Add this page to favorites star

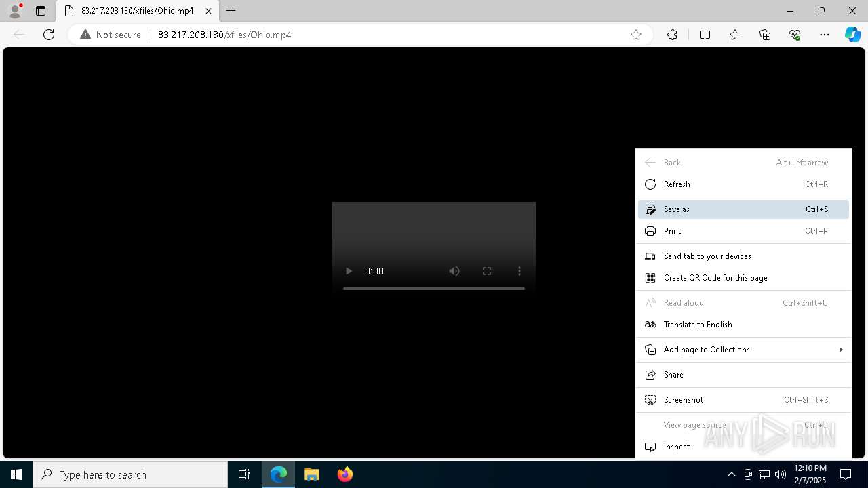[636, 35]
